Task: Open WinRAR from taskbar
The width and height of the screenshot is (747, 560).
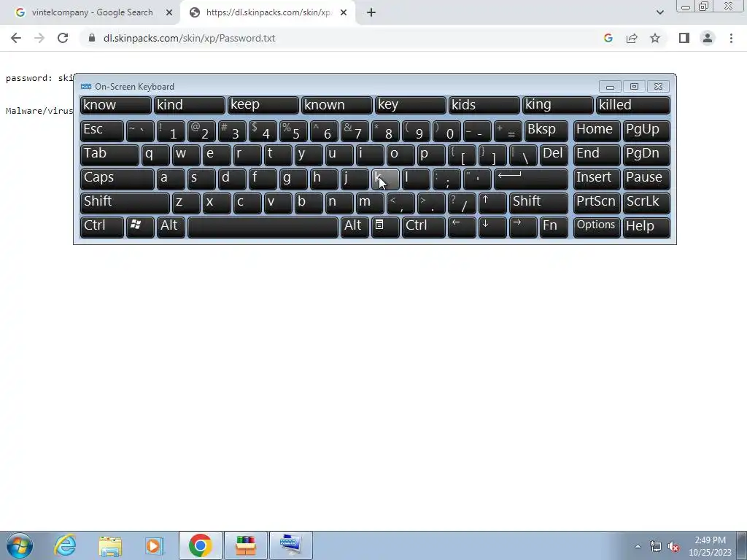Action: [246, 545]
